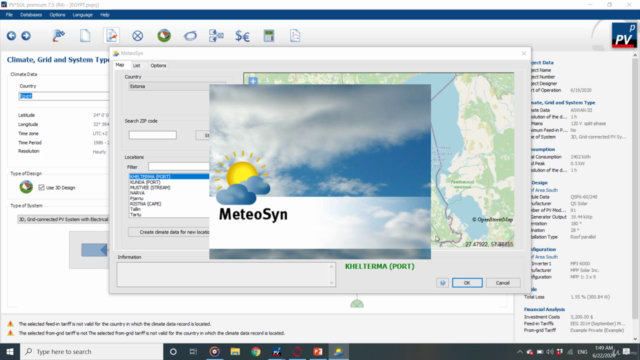Open the File menu
The width and height of the screenshot is (640, 360).
[9, 15]
